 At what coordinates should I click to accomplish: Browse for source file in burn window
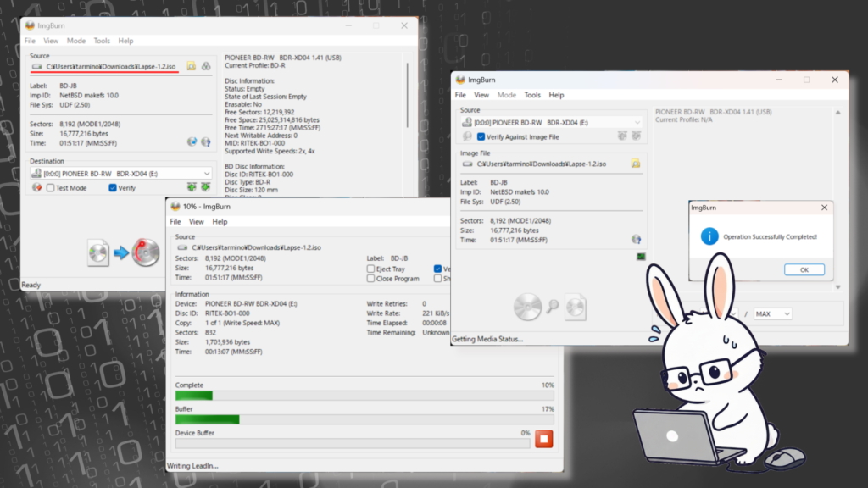[x=191, y=66]
